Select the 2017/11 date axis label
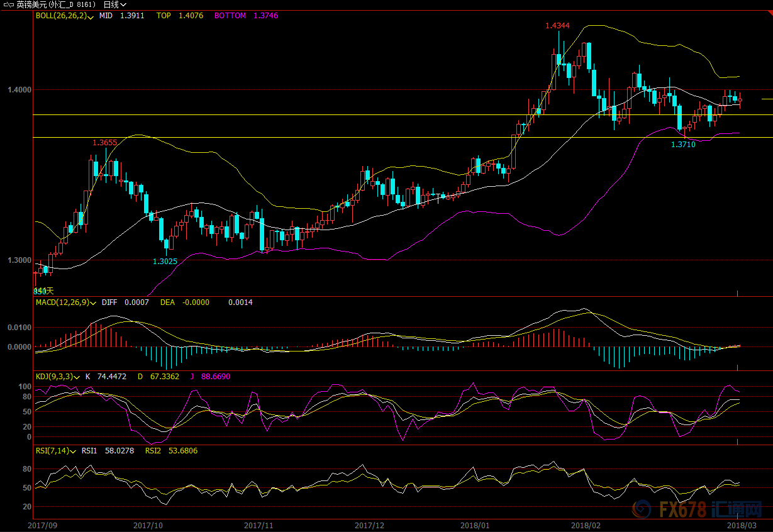 click(259, 525)
